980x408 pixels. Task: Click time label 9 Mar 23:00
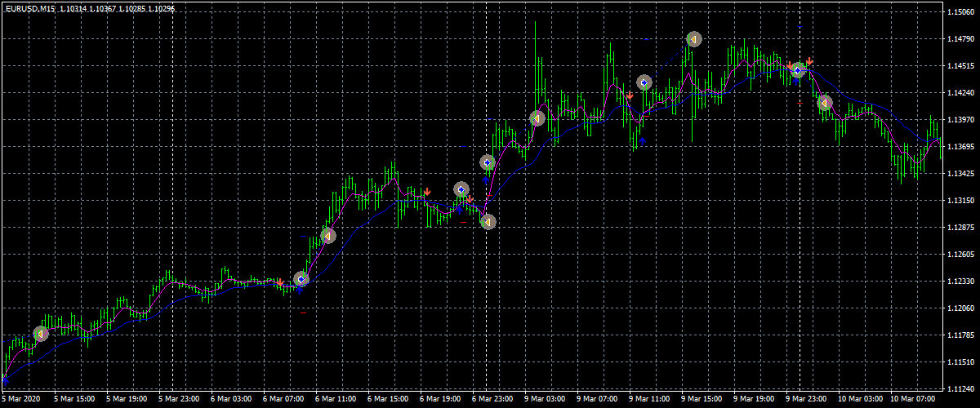(x=806, y=400)
